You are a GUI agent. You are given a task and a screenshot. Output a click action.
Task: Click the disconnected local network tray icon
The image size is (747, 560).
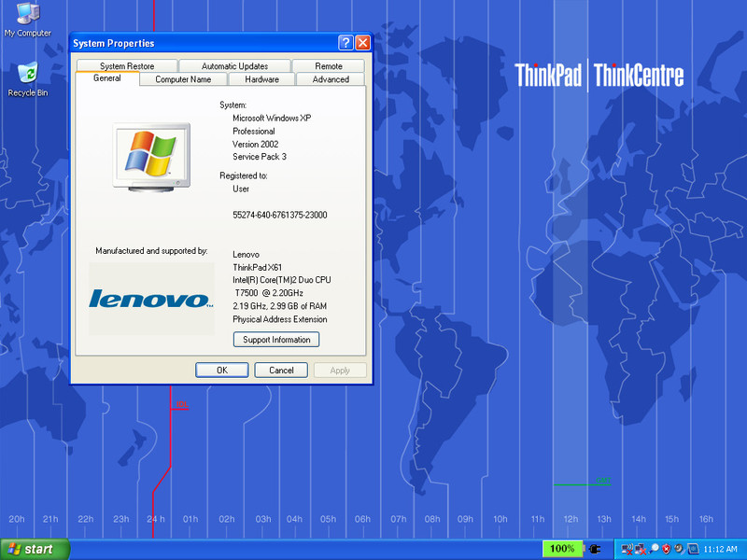point(641,549)
